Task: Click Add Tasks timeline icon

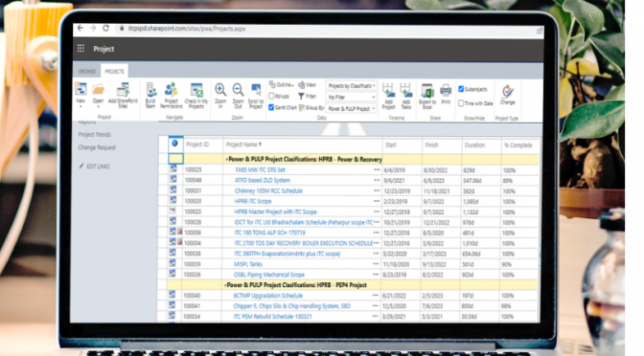Action: [x=405, y=90]
